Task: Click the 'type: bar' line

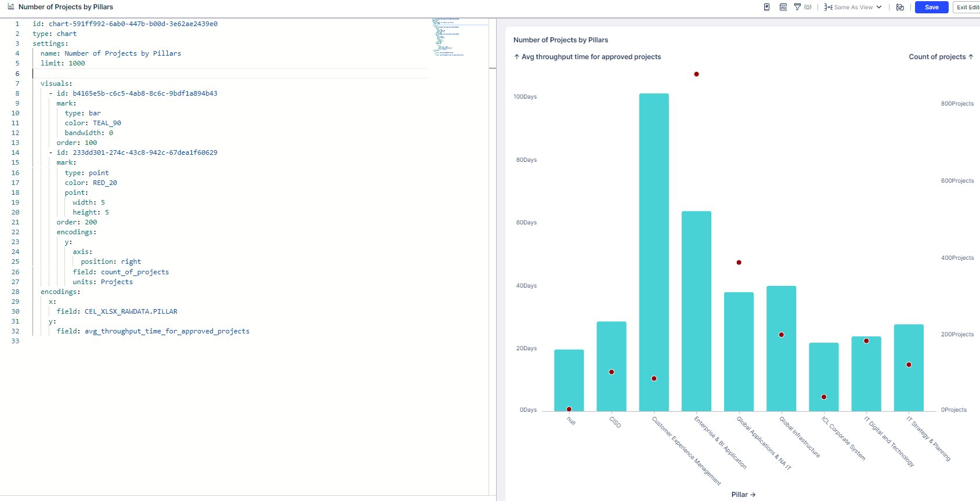Action: click(x=82, y=113)
